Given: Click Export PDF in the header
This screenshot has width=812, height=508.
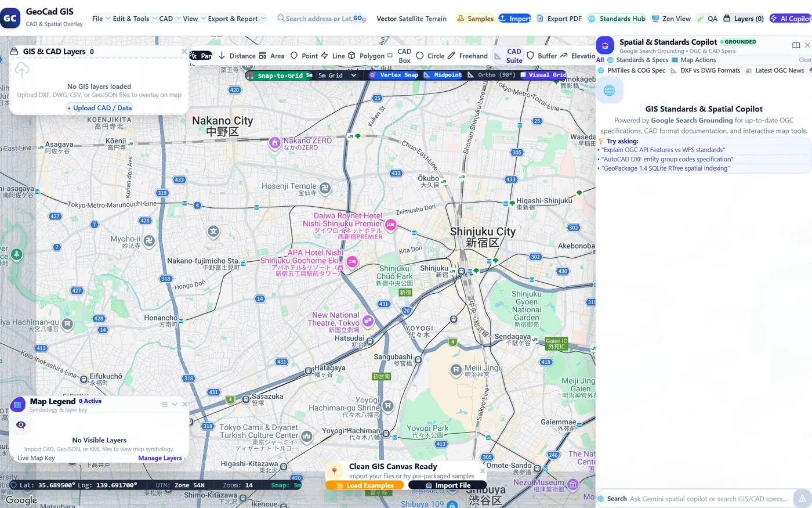Looking at the screenshot, I should coord(560,19).
